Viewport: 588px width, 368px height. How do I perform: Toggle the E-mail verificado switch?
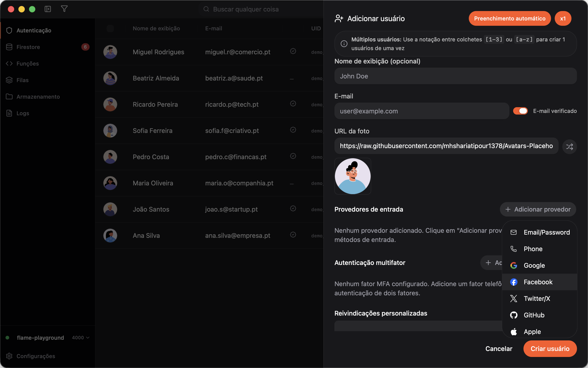520,111
